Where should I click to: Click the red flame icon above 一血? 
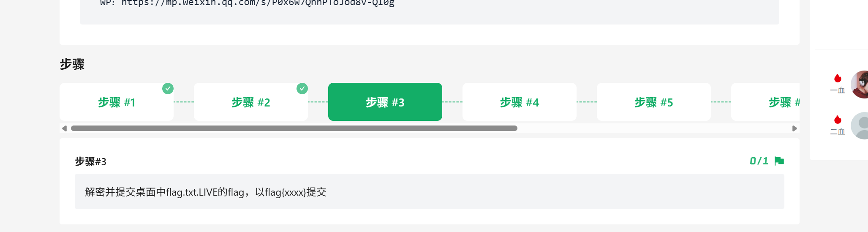click(838, 78)
